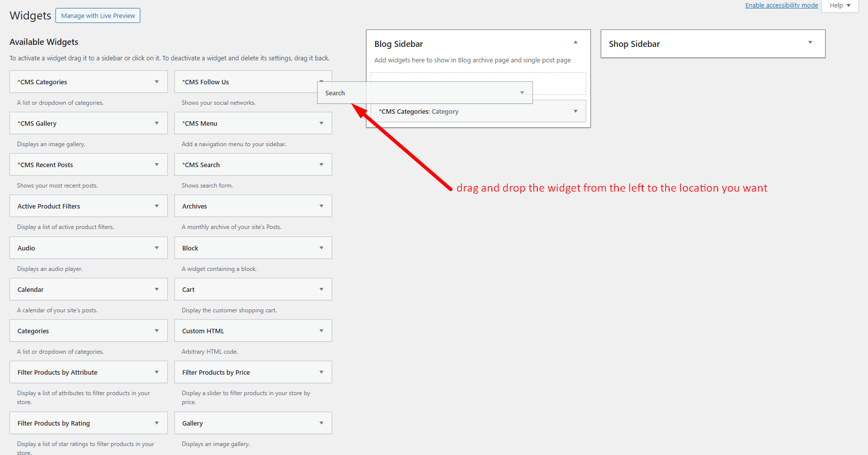Image resolution: width=868 pixels, height=455 pixels.
Task: Toggle the *CMS Categories: Category sidebar widget
Action: [575, 111]
